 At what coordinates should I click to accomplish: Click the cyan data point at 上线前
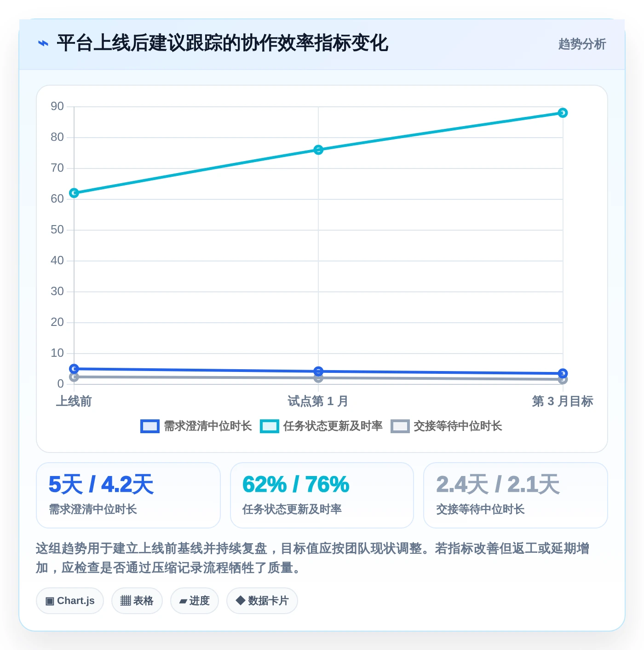coord(74,193)
